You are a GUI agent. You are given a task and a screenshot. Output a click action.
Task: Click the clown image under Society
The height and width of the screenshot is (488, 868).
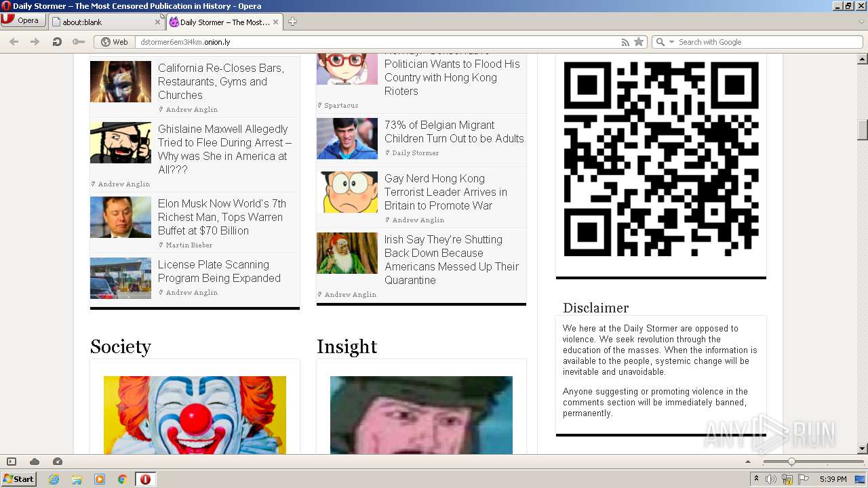click(195, 415)
